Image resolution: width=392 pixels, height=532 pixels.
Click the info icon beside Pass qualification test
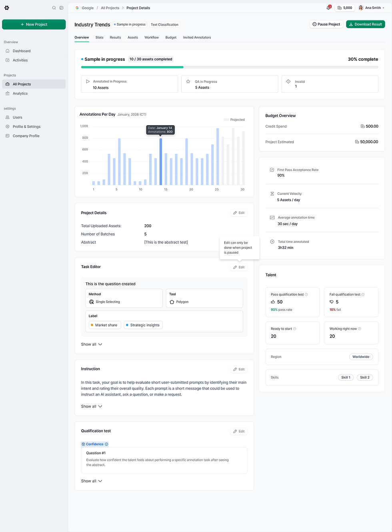306,294
